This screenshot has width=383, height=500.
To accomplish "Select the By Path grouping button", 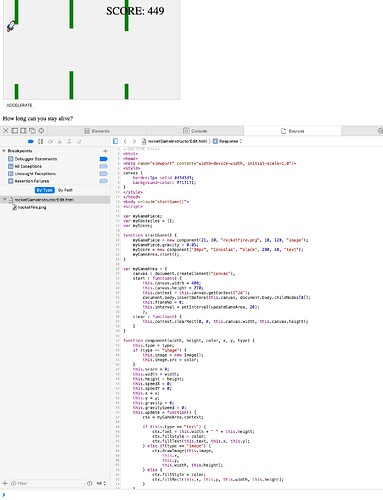I will point(65,190).
